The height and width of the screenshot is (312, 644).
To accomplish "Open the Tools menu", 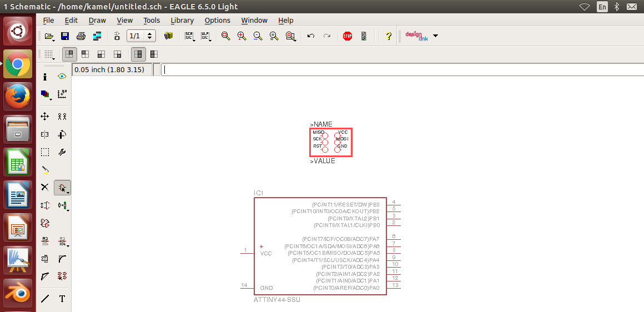I will 152,20.
